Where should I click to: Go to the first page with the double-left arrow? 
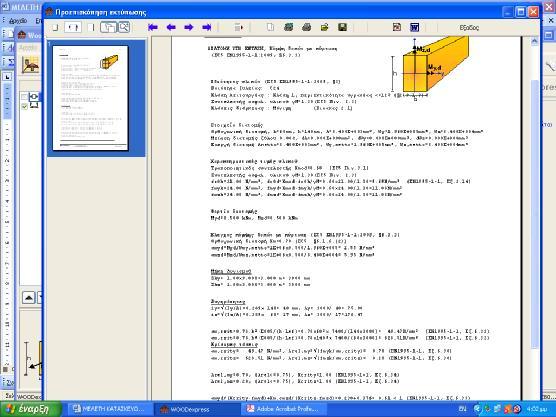pos(153,27)
